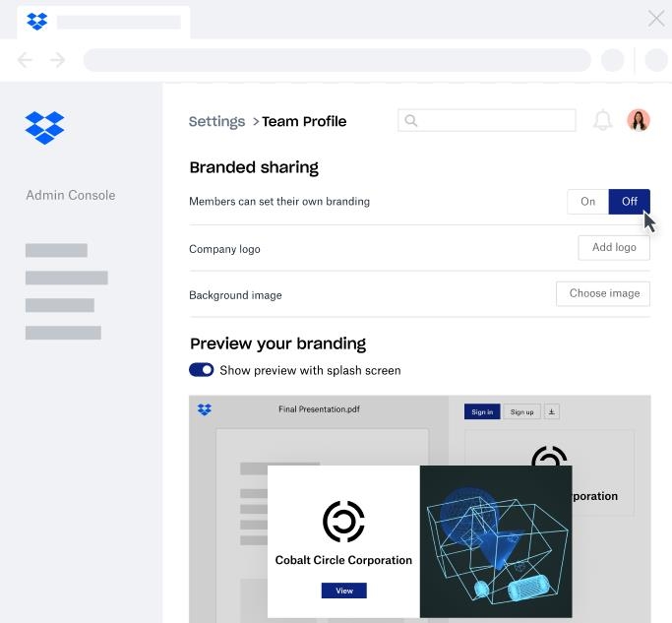The height and width of the screenshot is (623, 672).
Task: Open Admin Console in sidebar
Action: click(70, 195)
